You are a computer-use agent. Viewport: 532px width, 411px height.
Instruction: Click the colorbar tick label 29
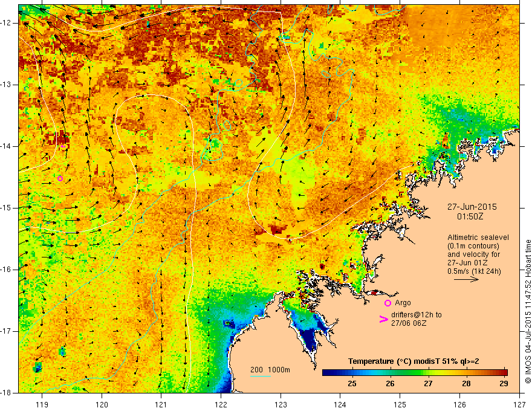click(504, 384)
